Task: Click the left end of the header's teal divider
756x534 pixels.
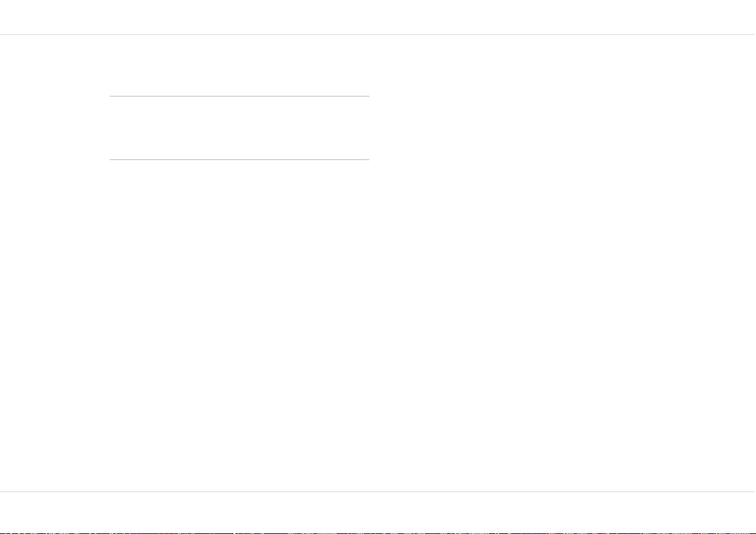Action: [3, 35]
